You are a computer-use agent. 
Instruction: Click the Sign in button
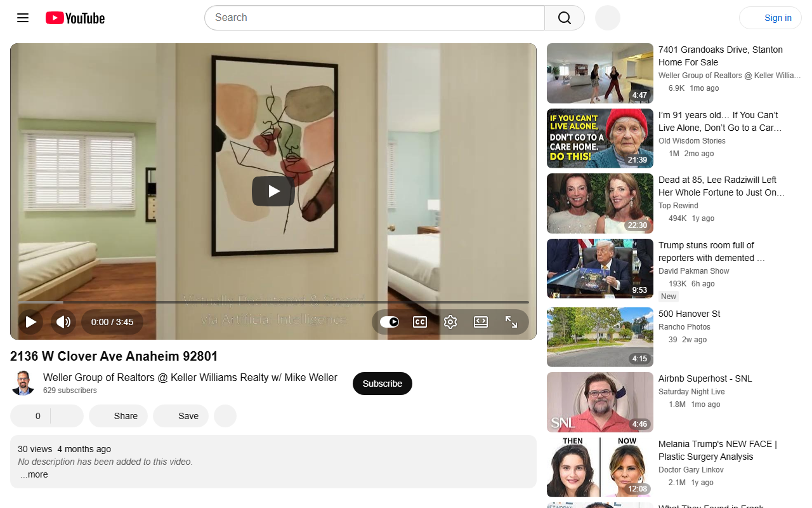coord(770,18)
